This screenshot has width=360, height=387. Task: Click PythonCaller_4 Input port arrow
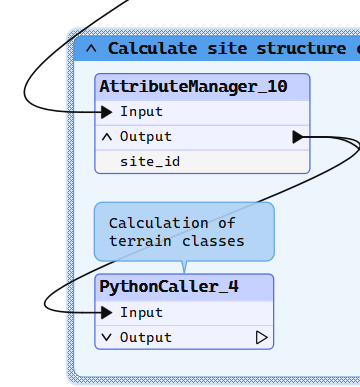(x=107, y=312)
